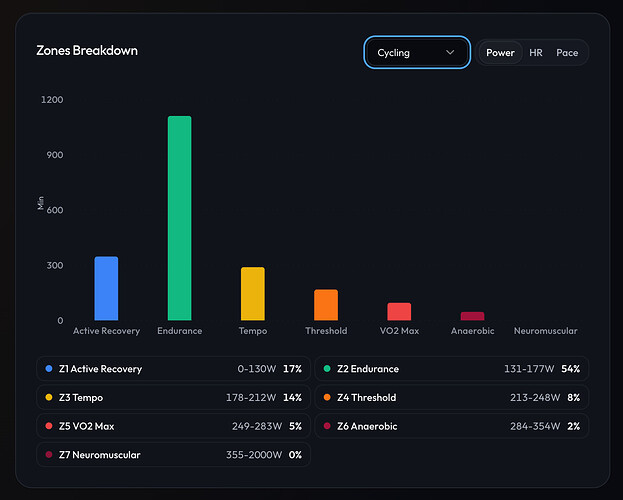Click the 300 y-axis tick label
The width and height of the screenshot is (623, 500).
click(55, 265)
